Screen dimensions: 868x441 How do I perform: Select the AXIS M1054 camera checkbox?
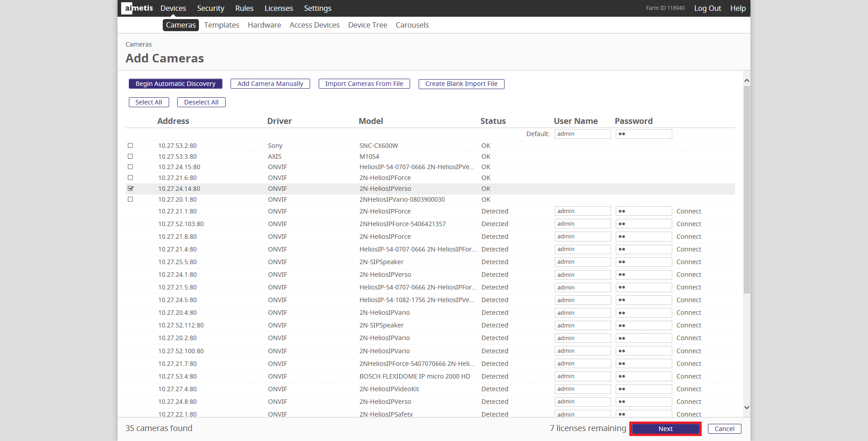click(130, 156)
